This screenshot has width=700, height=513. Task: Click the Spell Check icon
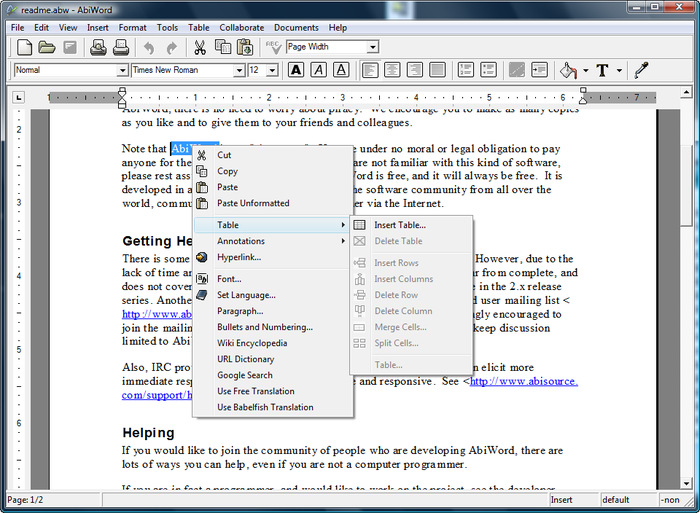pyautogui.click(x=272, y=47)
